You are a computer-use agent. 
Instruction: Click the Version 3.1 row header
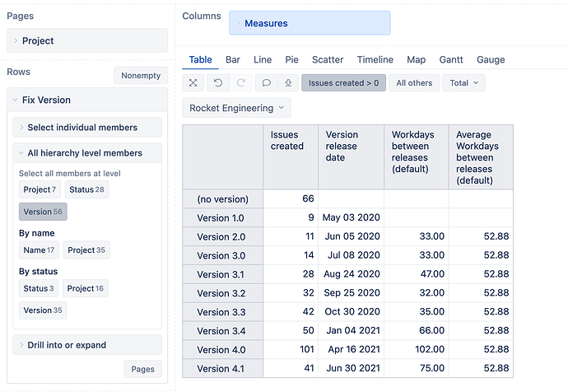[x=223, y=274]
